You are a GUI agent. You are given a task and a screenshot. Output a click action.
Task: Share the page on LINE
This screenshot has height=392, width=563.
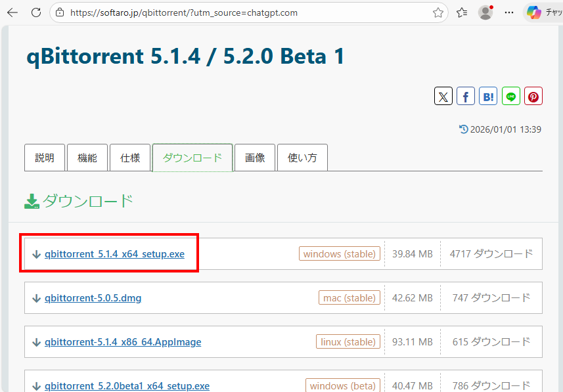(511, 97)
